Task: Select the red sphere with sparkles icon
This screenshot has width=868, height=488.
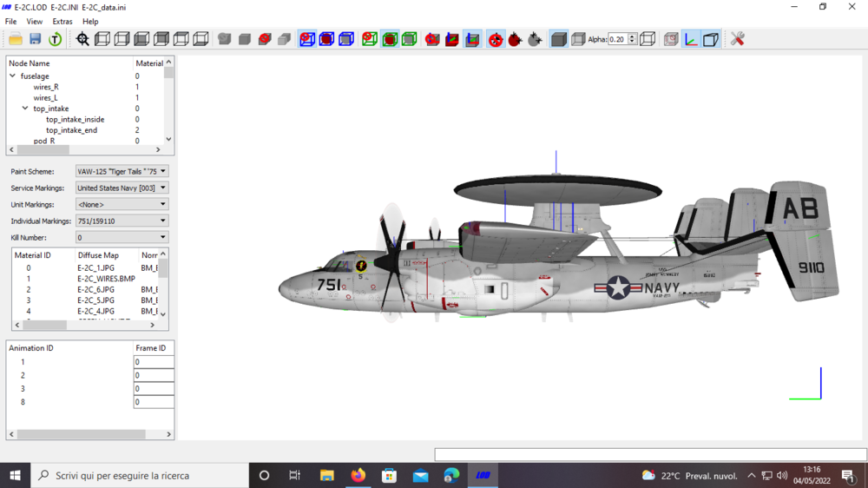Action: 515,39
